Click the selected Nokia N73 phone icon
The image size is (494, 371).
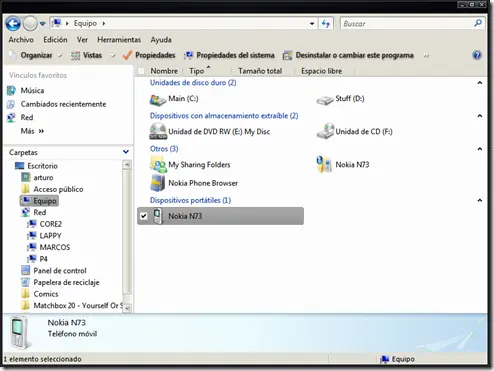point(158,216)
